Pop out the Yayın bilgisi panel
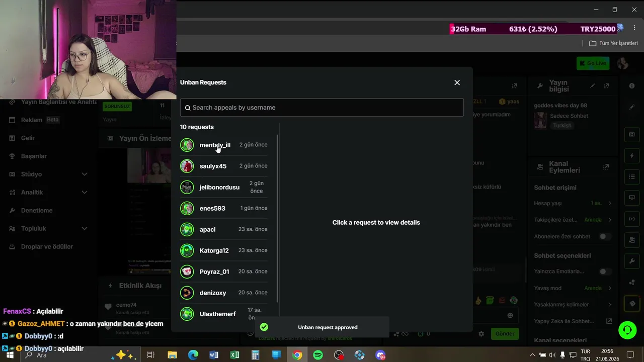644x362 pixels. (606, 86)
